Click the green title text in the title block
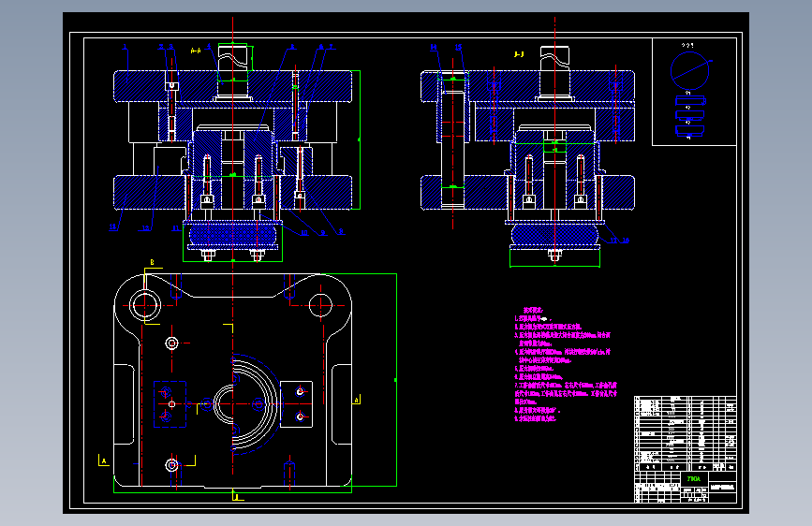Image resolution: width=812 pixels, height=526 pixels. click(693, 479)
